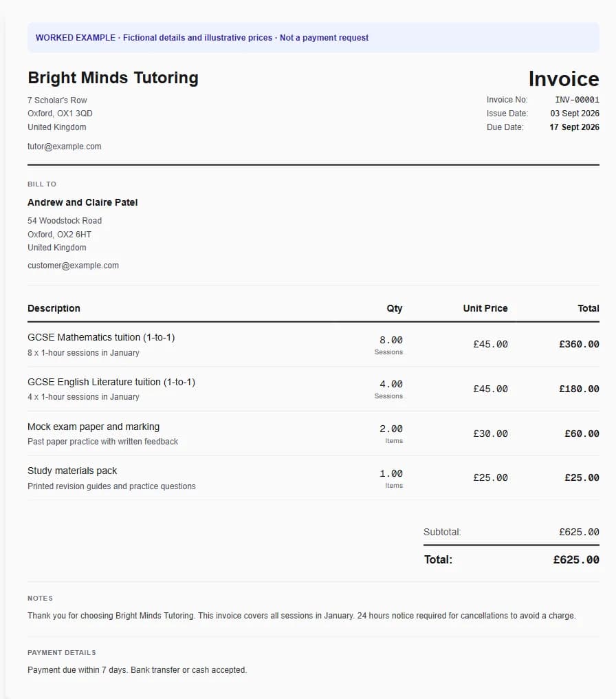The width and height of the screenshot is (616, 699).
Task: Click the Description column header
Action: [x=54, y=308]
